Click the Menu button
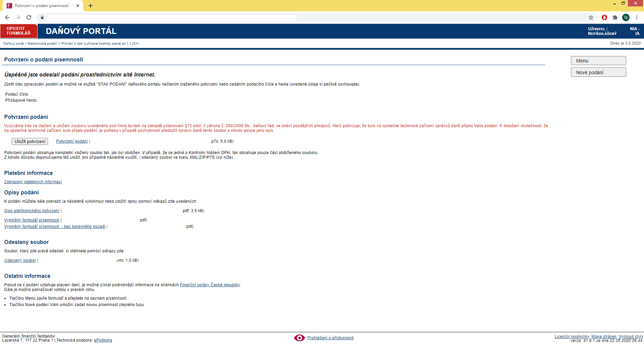The image size is (644, 349). click(x=598, y=61)
